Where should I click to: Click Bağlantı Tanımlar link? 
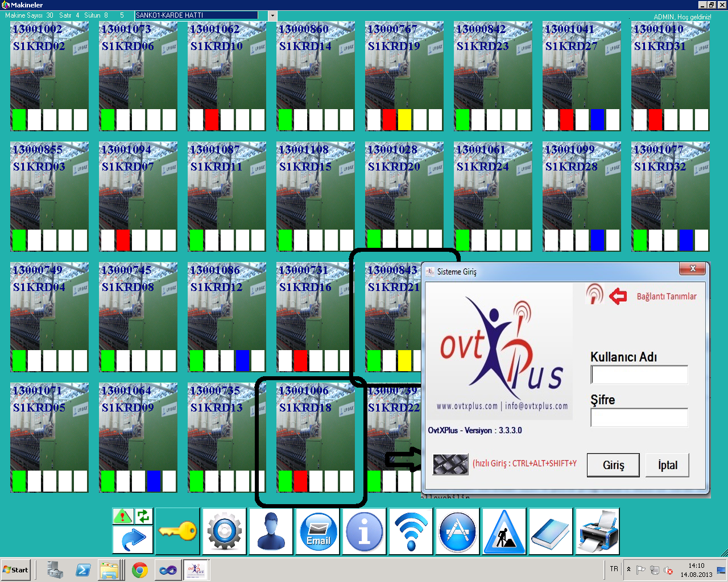coord(667,296)
